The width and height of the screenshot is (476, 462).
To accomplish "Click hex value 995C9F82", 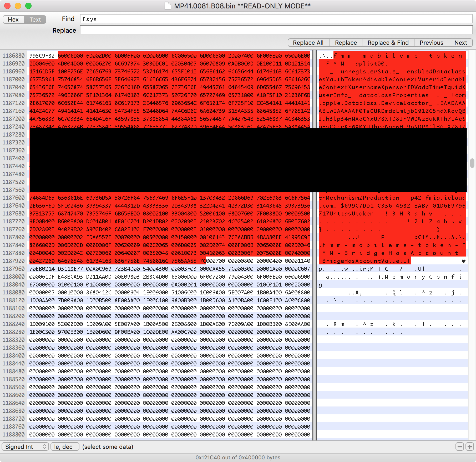I will pos(42,56).
